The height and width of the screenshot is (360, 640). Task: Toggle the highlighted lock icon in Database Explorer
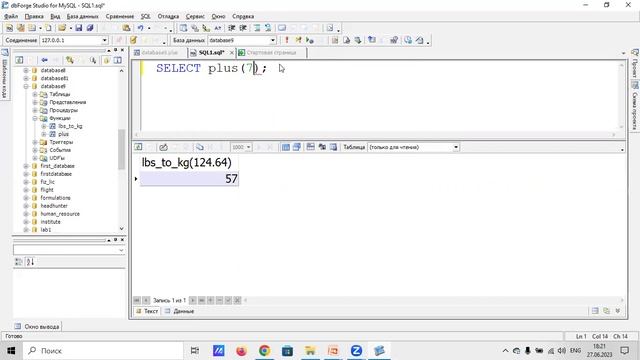(x=106, y=60)
